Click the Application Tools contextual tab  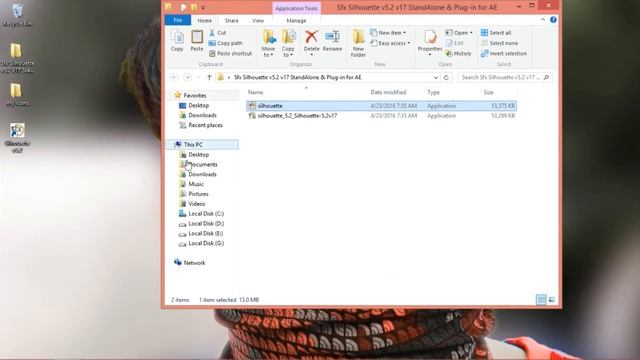tap(296, 8)
